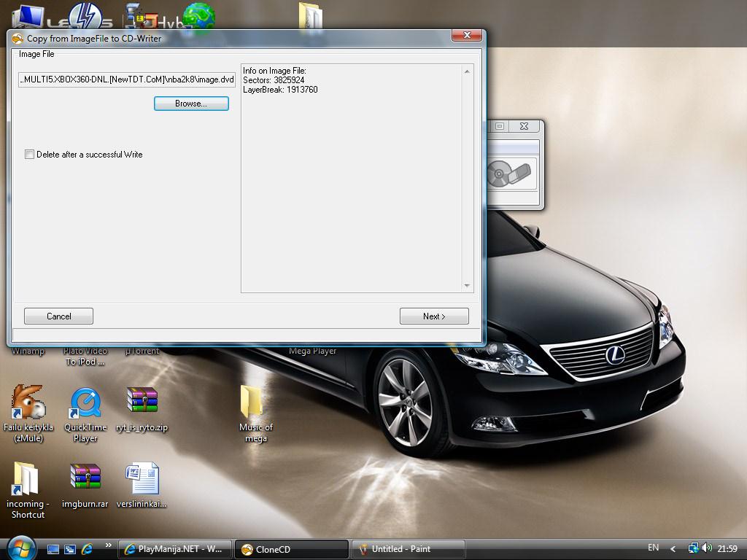Open the Windows Start menu orb
Viewport: 747px width, 560px height.
coord(21,548)
